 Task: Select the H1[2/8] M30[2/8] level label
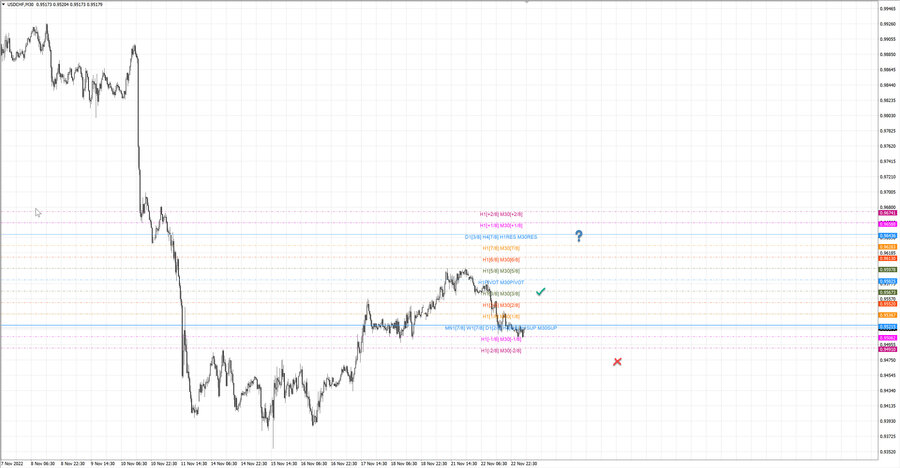click(x=501, y=305)
